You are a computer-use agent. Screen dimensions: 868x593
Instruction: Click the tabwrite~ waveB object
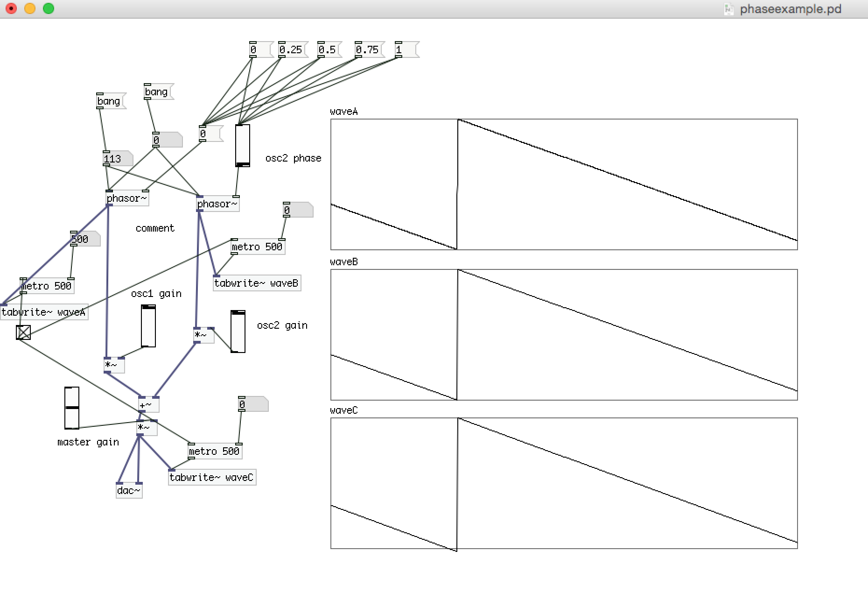coord(257,283)
